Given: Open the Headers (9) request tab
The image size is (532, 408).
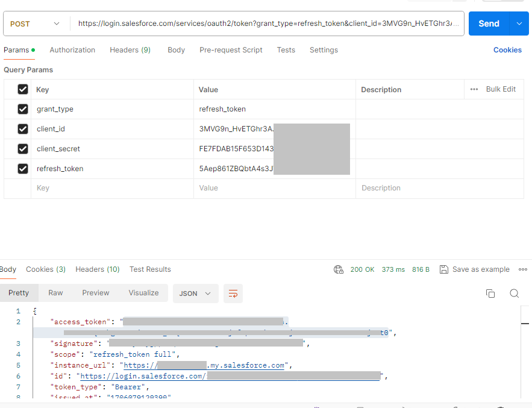Looking at the screenshot, I should point(130,50).
